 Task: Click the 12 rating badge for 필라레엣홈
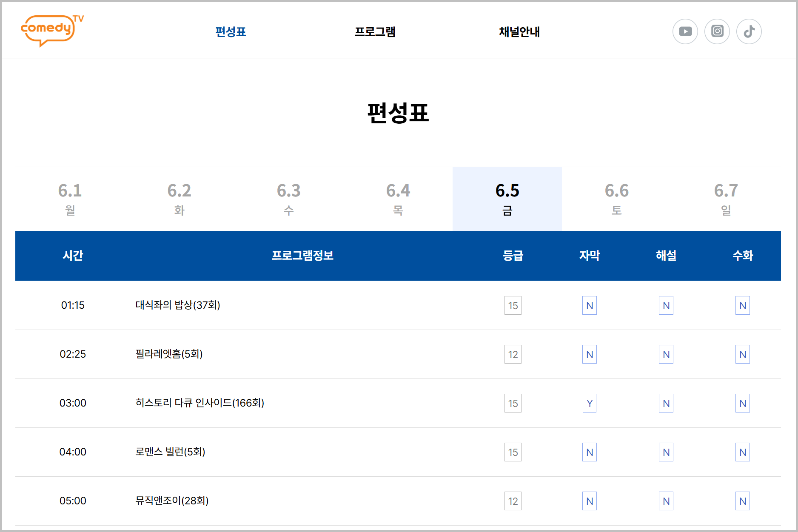click(513, 354)
